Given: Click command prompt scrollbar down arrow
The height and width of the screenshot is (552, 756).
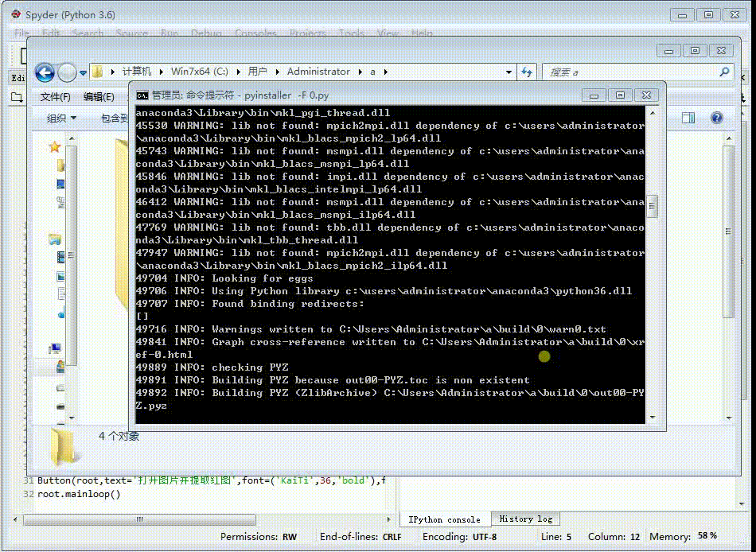Looking at the screenshot, I should point(653,418).
